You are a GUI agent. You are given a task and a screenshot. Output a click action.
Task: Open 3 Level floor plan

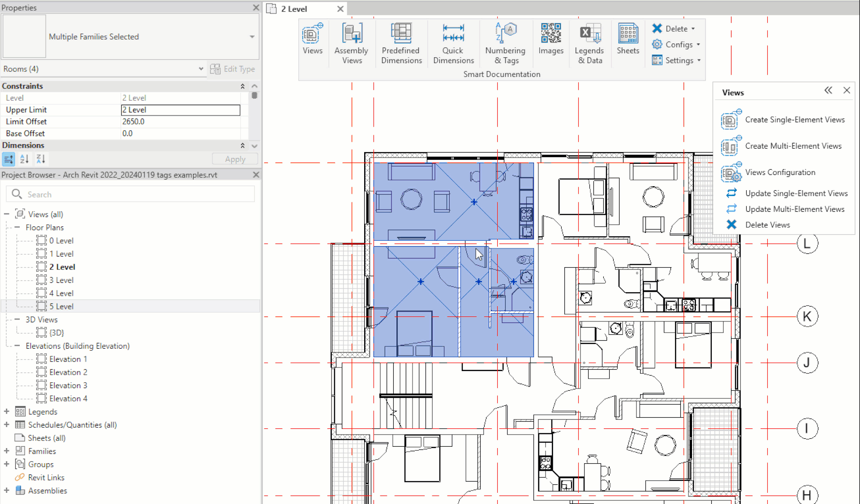tap(61, 280)
